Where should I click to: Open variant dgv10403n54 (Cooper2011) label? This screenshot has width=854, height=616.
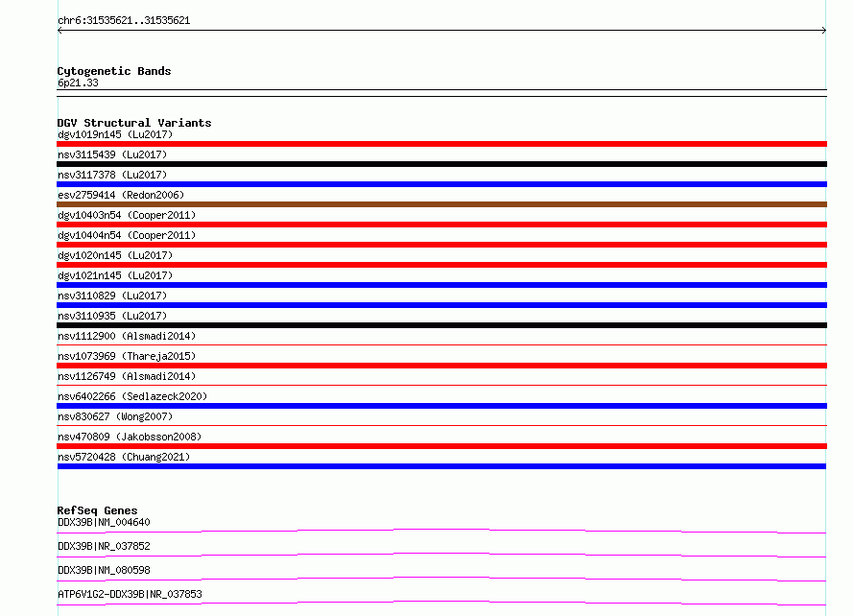click(127, 215)
